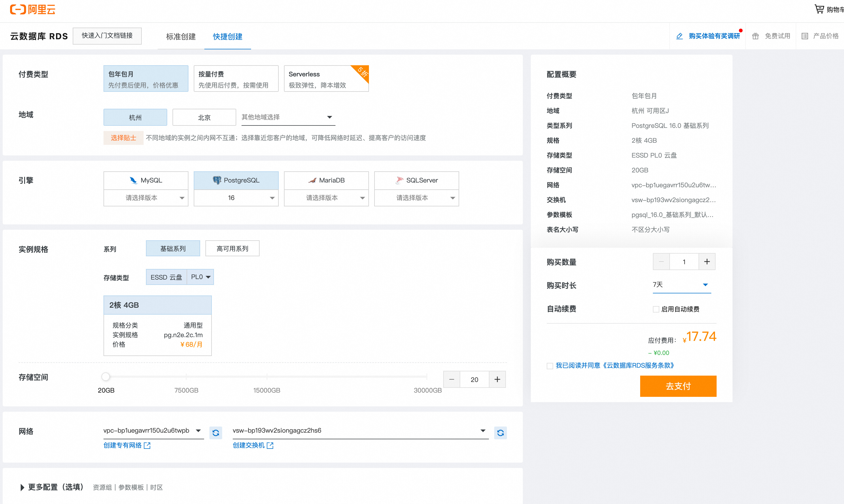This screenshot has height=504, width=844.
Task: Select Serverless billing type
Action: [326, 79]
